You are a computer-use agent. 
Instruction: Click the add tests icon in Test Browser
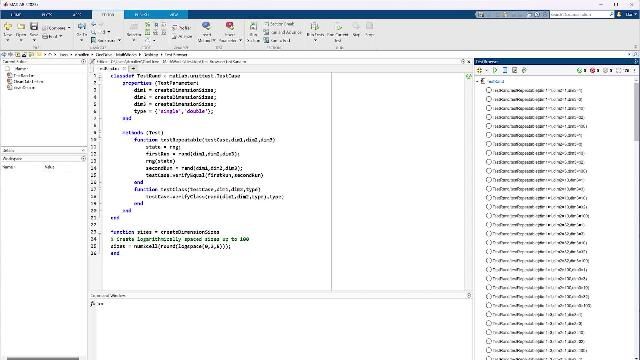tap(480, 71)
